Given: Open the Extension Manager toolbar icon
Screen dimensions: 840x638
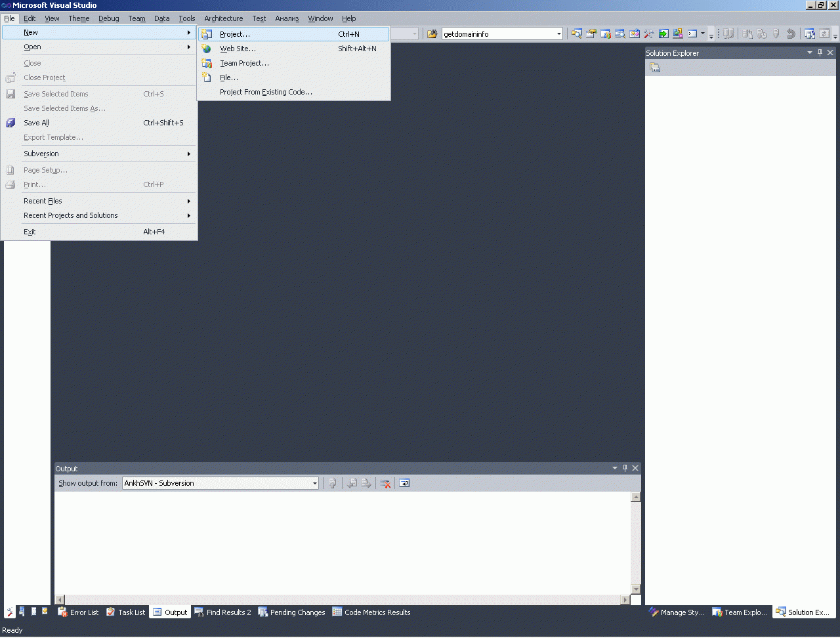Looking at the screenshot, I should tap(678, 34).
